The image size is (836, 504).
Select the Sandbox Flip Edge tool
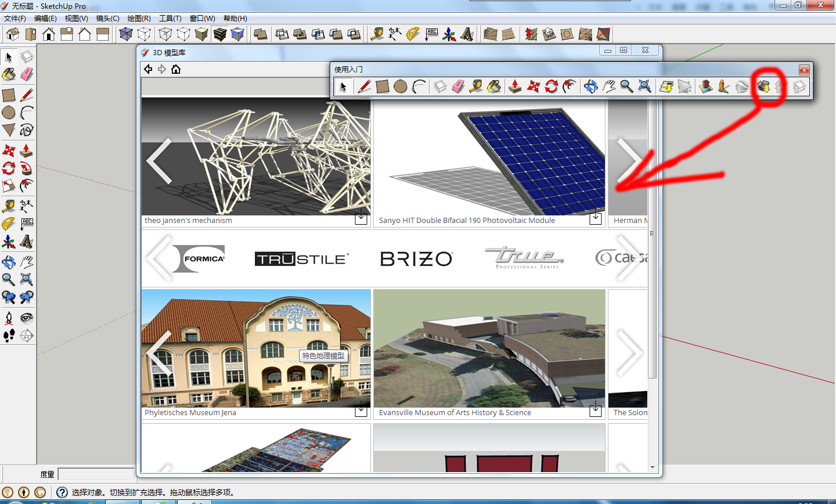tap(603, 34)
